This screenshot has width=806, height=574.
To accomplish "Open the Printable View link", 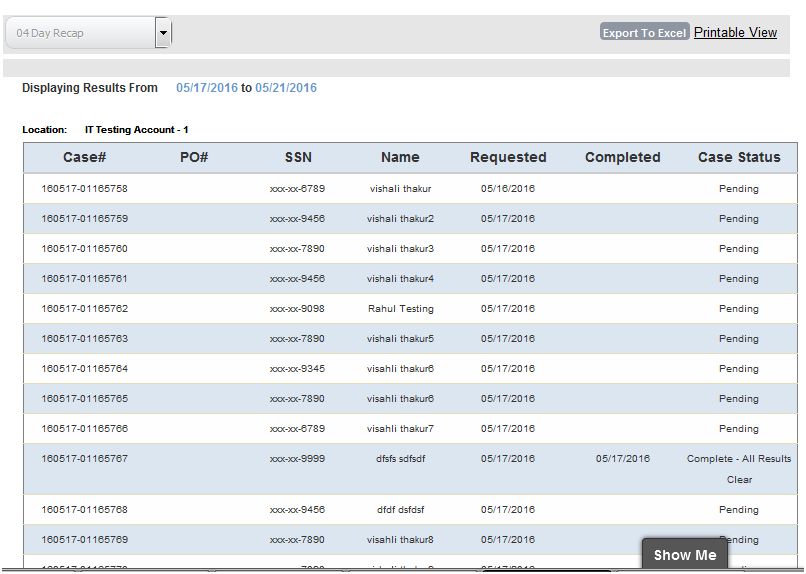I will (x=735, y=32).
